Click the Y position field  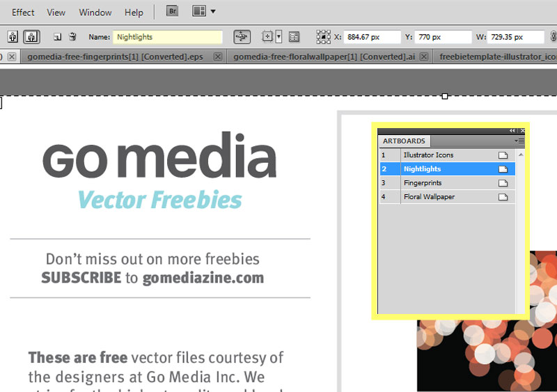[x=443, y=37]
